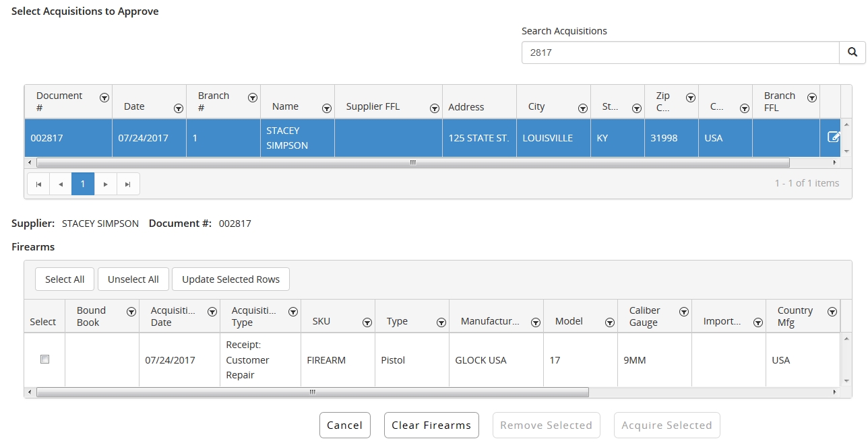
Task: Open the Supplier FFL column filter menu
Action: tap(435, 108)
